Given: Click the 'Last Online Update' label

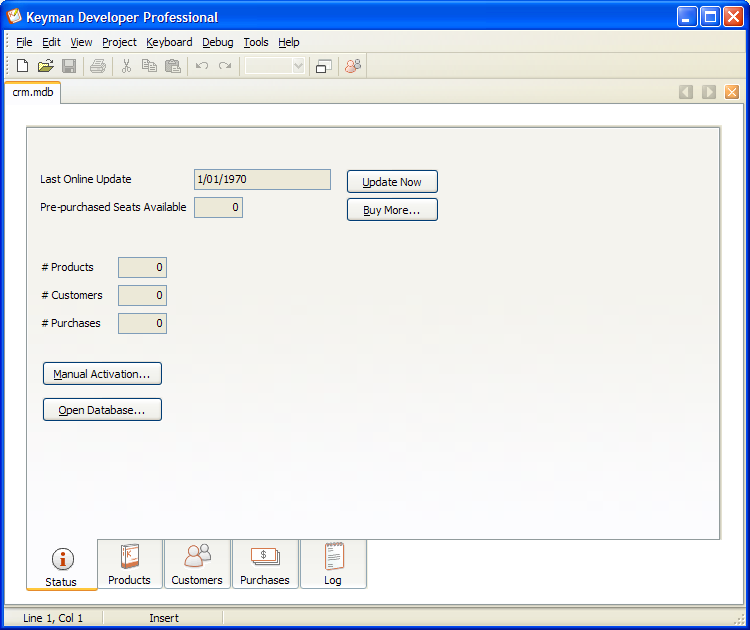Looking at the screenshot, I should [x=86, y=179].
